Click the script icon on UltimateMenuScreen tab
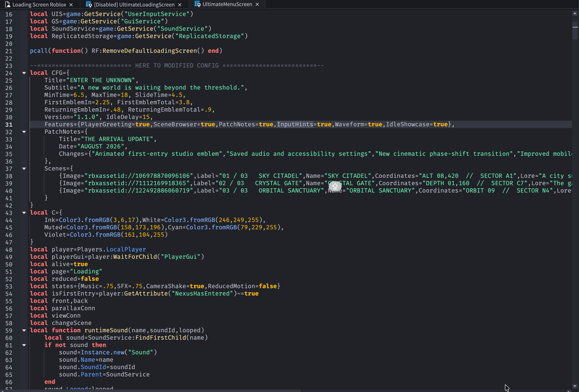The width and height of the screenshot is (579, 392). pos(198,4)
